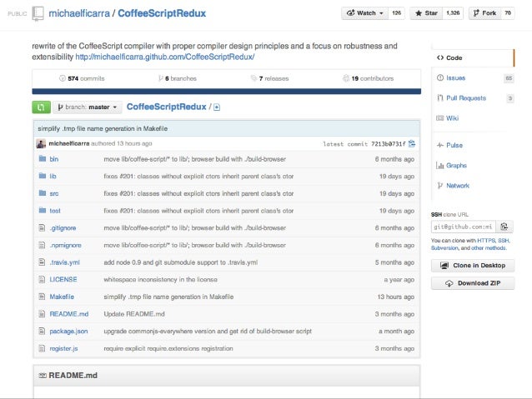The image size is (532, 399).
Task: Click the CoffeeScriptRedux repository title link
Action: (162, 13)
